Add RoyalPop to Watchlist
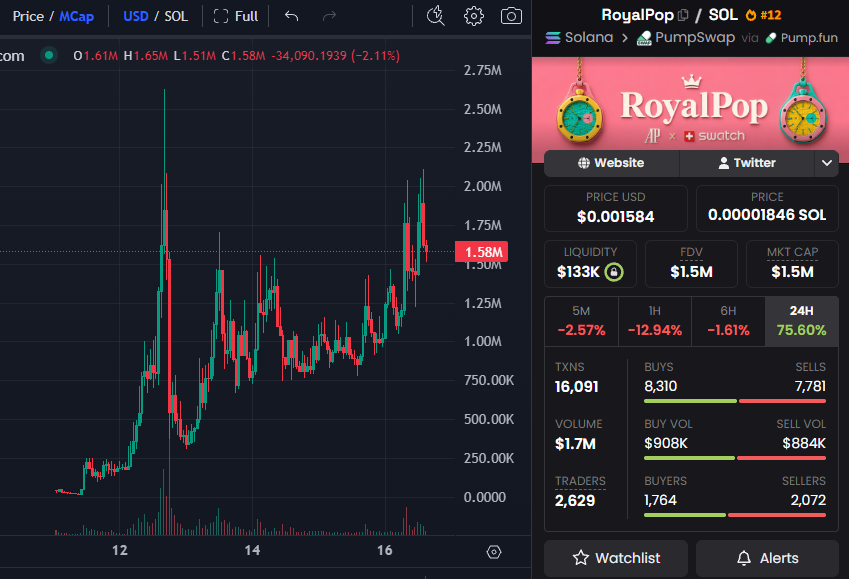The image size is (849, 579). [616, 558]
